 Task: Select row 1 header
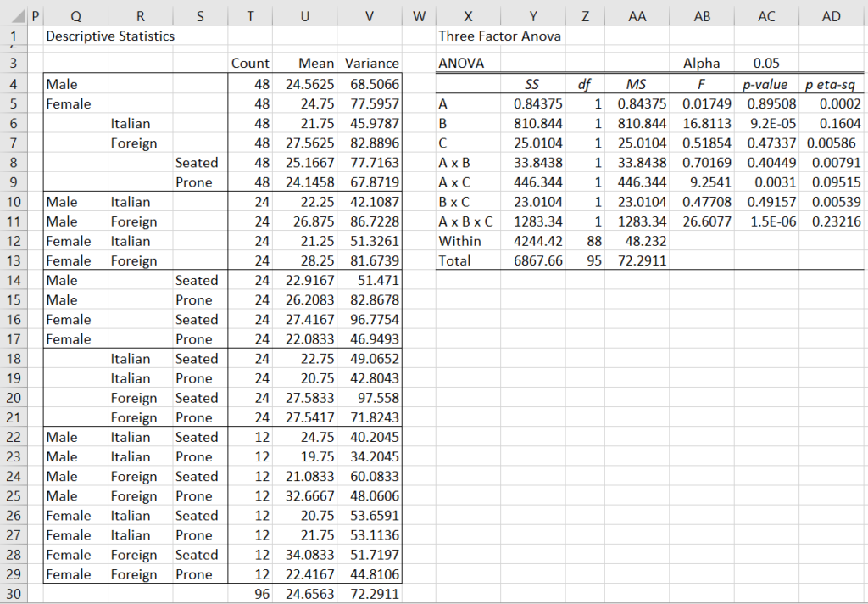pos(13,36)
